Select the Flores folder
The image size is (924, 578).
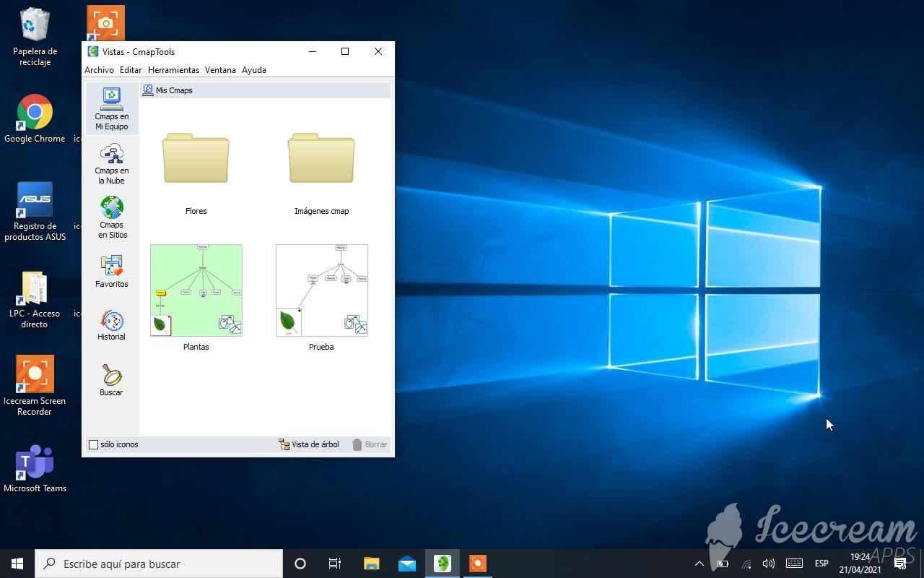click(196, 173)
